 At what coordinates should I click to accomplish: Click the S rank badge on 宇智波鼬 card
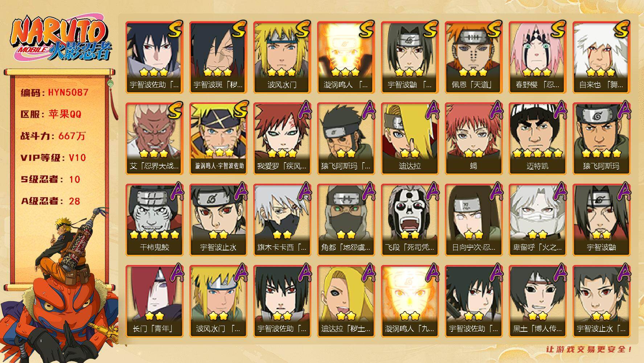tap(430, 30)
